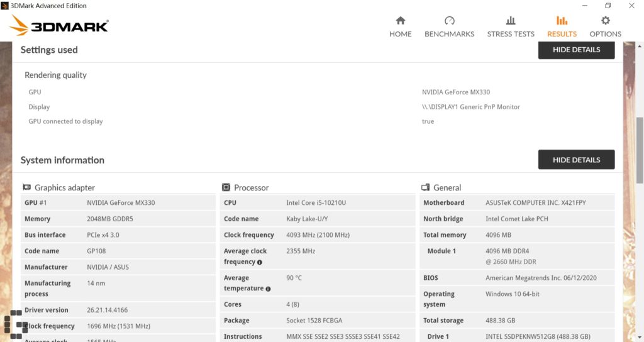Click scrollbar up arrow
This screenshot has height=342, width=644.
coord(640,45)
